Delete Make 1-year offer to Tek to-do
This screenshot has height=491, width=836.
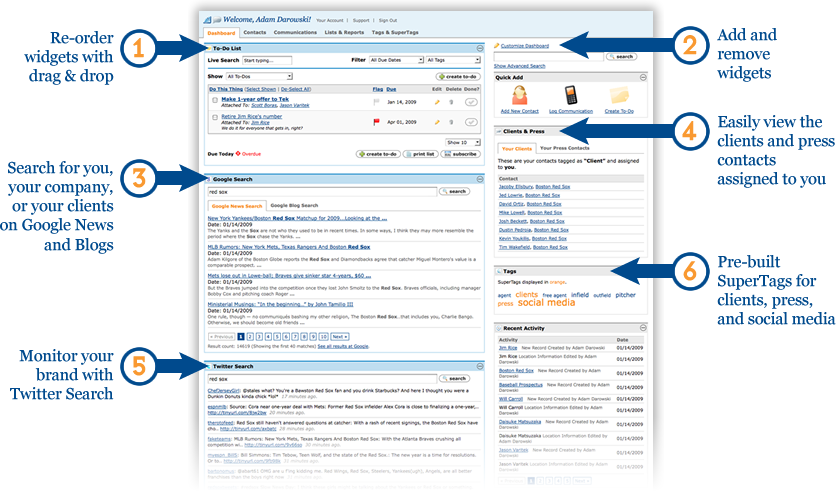[x=451, y=102]
